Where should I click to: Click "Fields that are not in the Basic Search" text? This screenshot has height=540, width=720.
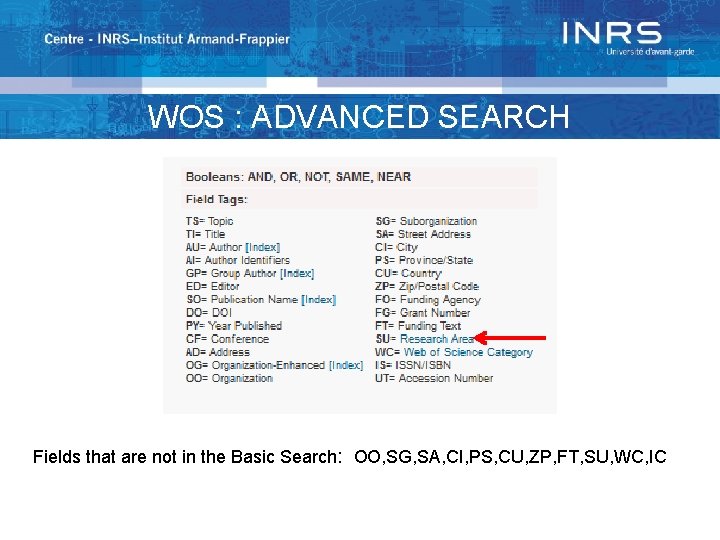pyautogui.click(x=187, y=457)
